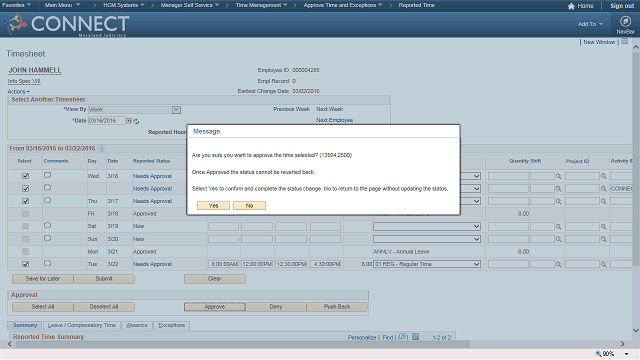The width and height of the screenshot is (640, 360).
Task: Open the NavBar compass icon
Action: coord(625,21)
